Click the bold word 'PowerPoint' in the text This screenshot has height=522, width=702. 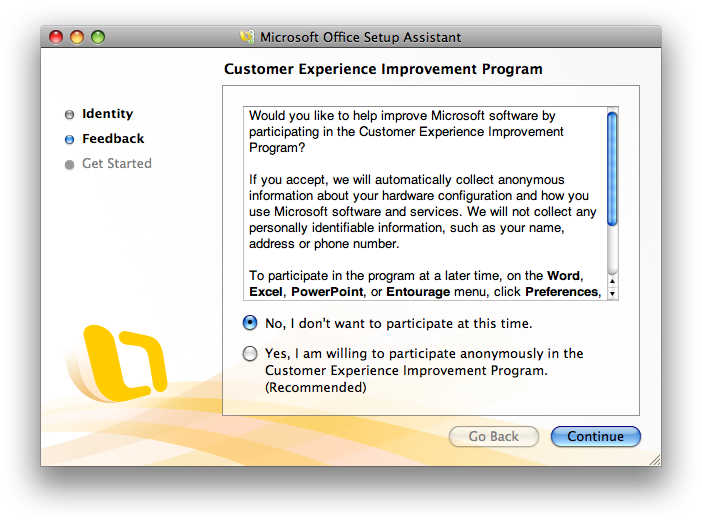[x=327, y=292]
